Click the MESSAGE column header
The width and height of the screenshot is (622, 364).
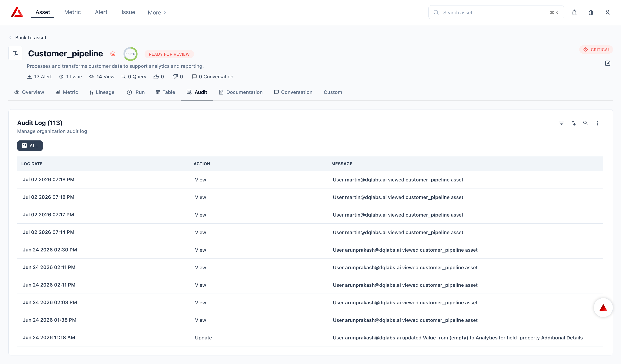pyautogui.click(x=342, y=164)
